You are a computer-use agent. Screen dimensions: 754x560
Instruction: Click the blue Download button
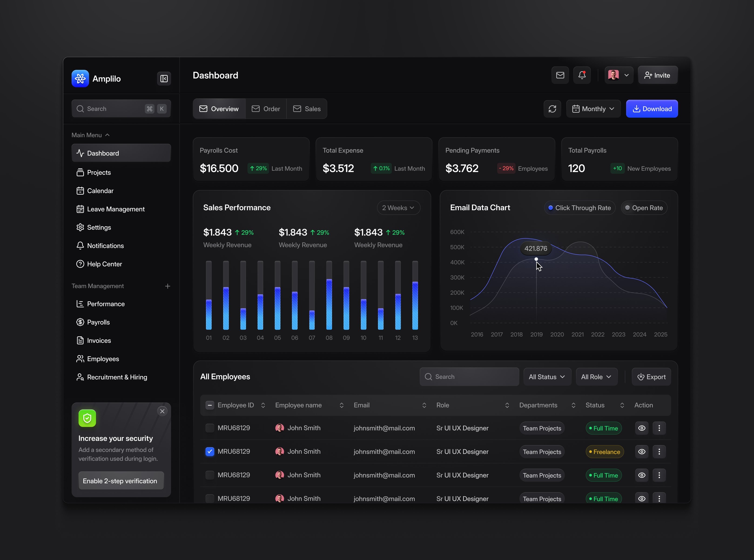pyautogui.click(x=652, y=109)
